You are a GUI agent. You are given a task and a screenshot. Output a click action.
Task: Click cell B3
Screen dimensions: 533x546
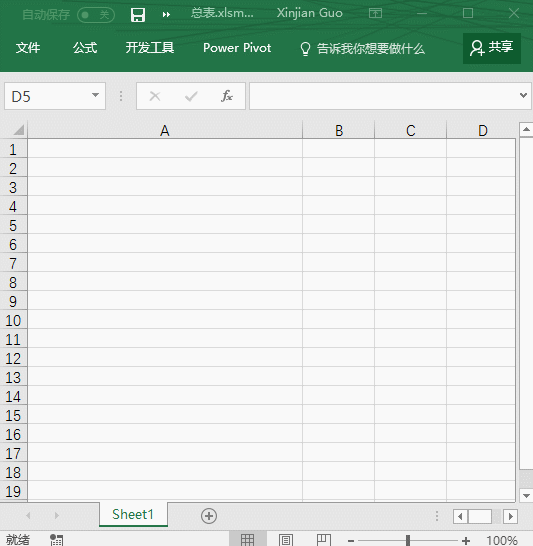click(339, 186)
